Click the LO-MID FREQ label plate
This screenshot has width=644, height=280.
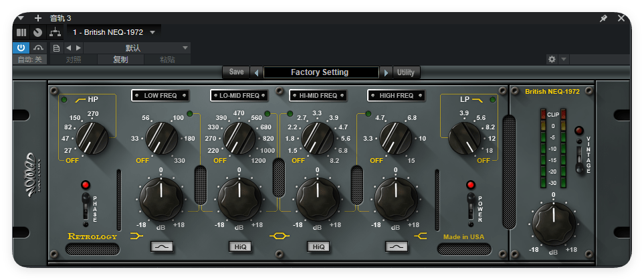[239, 95]
